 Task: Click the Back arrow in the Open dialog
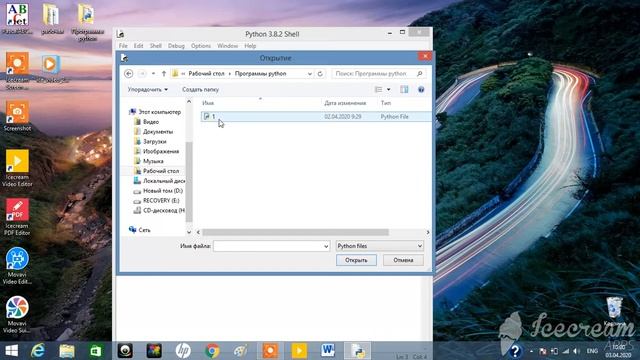click(129, 73)
